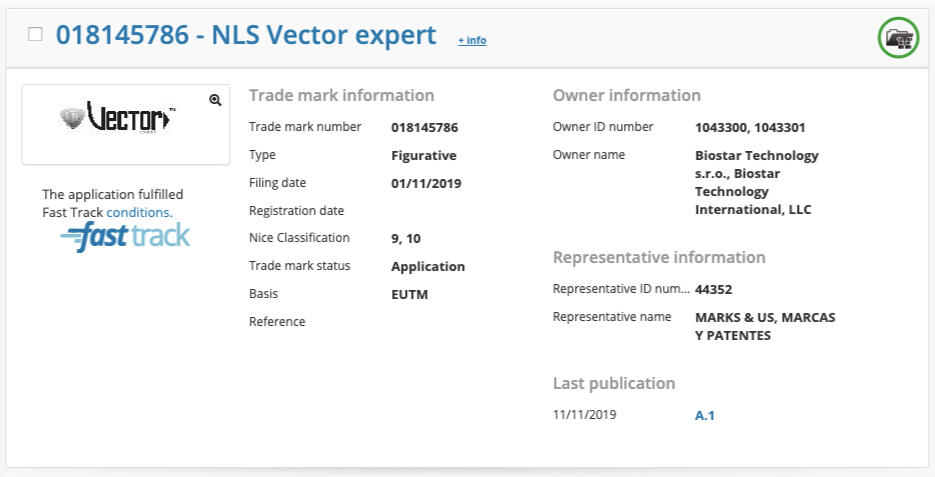Click the Fast Track logo
The height and width of the screenshot is (477, 935).
125,237
